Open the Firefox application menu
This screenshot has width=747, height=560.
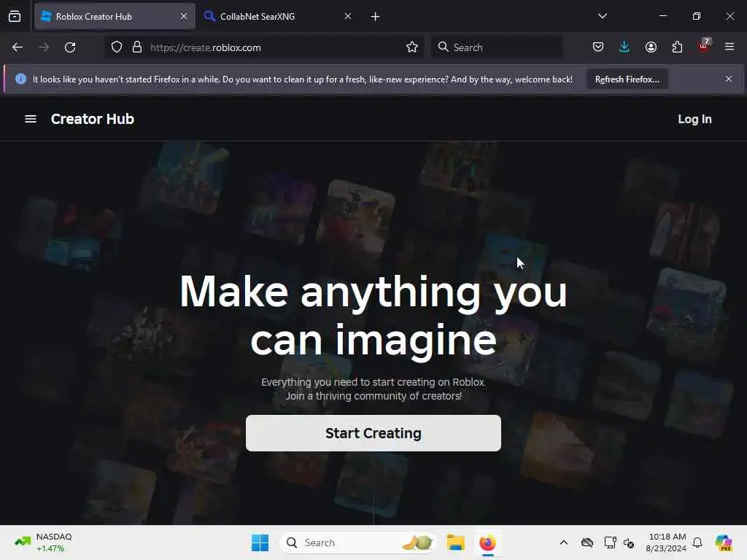coord(729,47)
